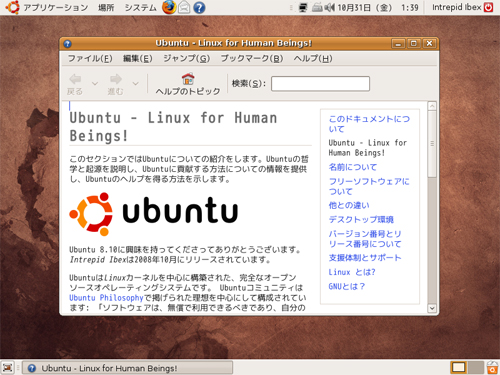Click the red power shutdown icon
The image size is (500, 375).
click(x=488, y=7)
